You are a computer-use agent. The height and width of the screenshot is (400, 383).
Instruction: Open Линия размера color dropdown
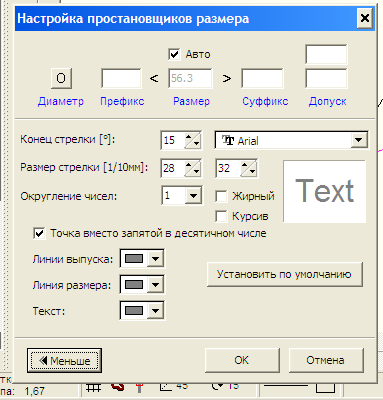click(x=155, y=285)
